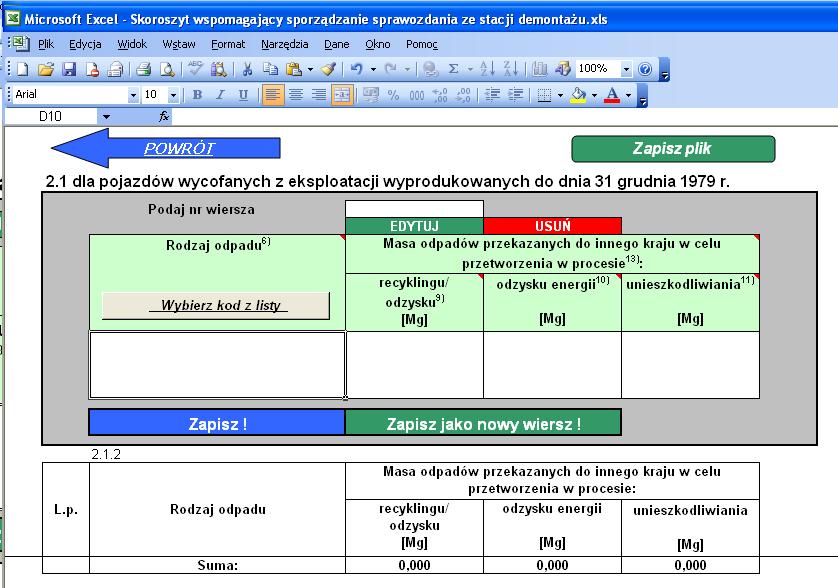Click the New workbook icon
Image resolution: width=838 pixels, height=588 pixels.
coord(22,69)
